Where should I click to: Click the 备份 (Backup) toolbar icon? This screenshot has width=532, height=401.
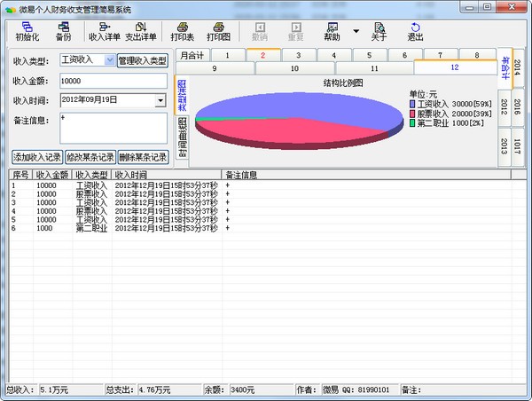[x=63, y=31]
